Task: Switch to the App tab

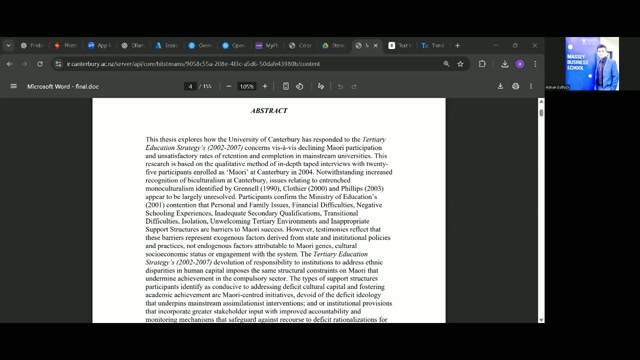Action: pos(99,45)
